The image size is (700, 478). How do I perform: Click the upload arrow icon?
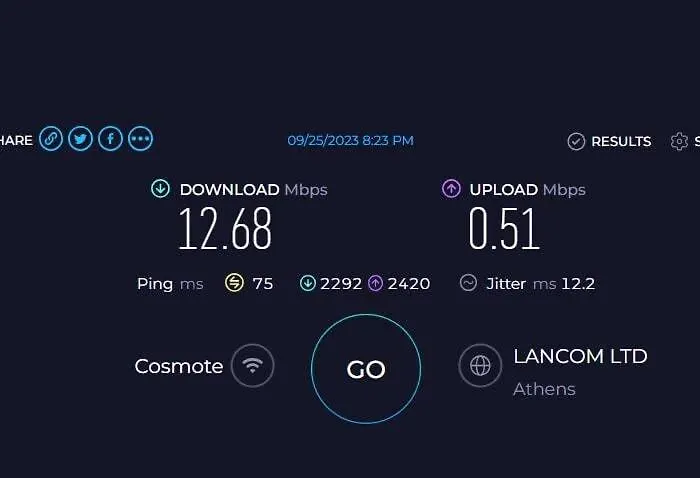451,188
